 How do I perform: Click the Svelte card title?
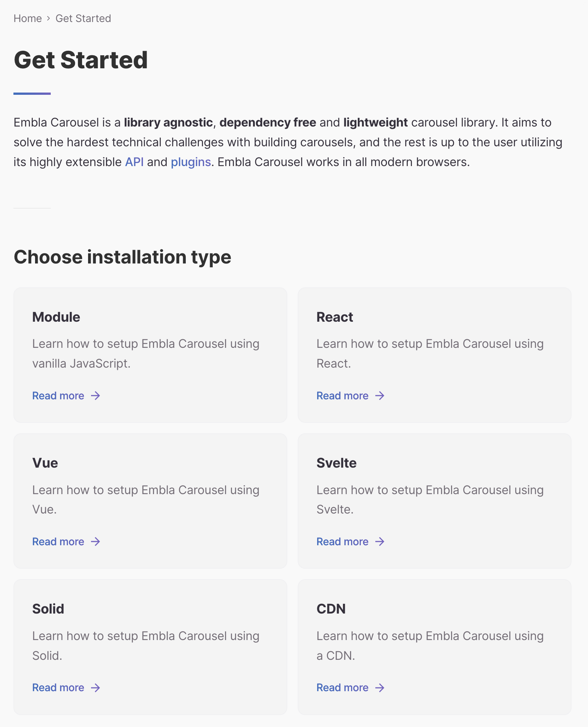(336, 463)
